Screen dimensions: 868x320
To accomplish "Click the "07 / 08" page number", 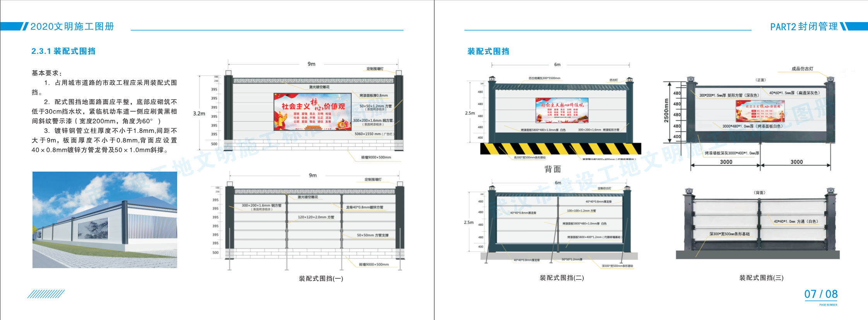I will [821, 294].
